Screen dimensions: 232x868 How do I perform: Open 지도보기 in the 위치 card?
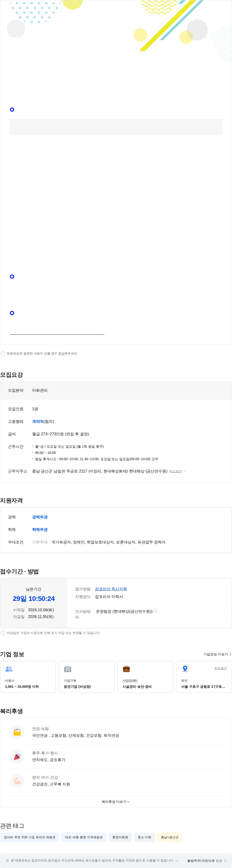[221, 668]
